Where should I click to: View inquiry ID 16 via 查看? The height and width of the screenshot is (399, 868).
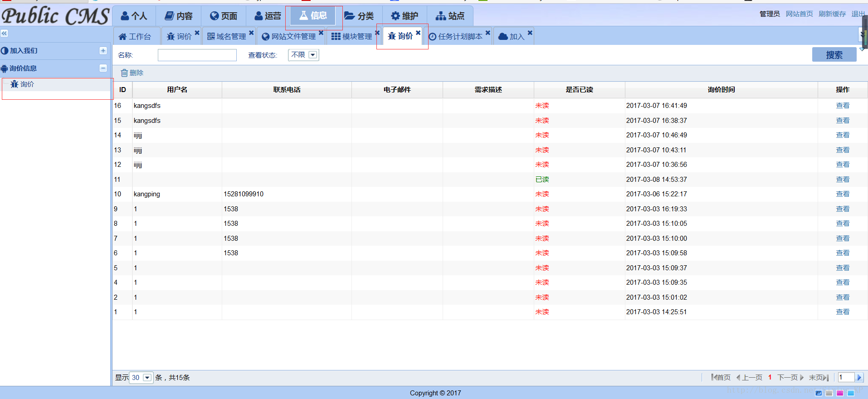click(843, 106)
